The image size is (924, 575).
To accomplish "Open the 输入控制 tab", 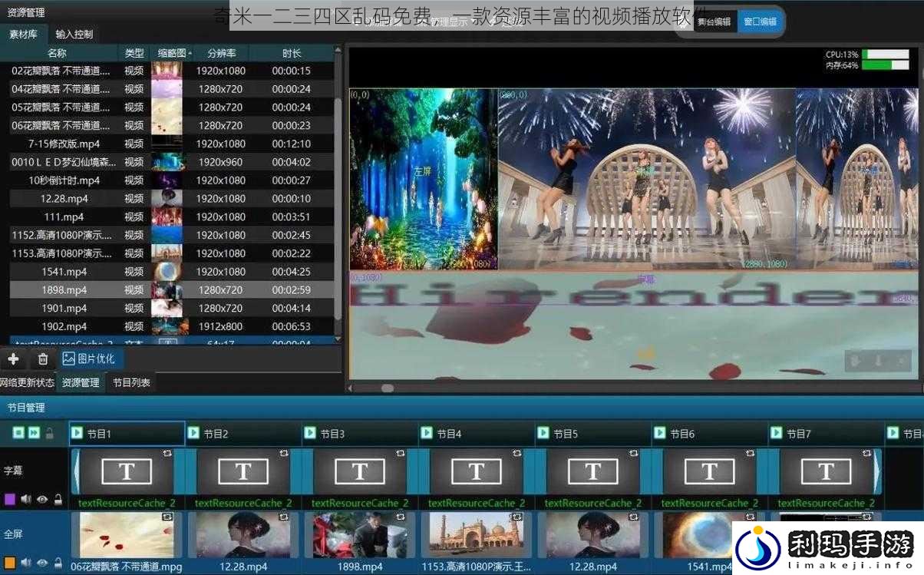I will [74, 35].
